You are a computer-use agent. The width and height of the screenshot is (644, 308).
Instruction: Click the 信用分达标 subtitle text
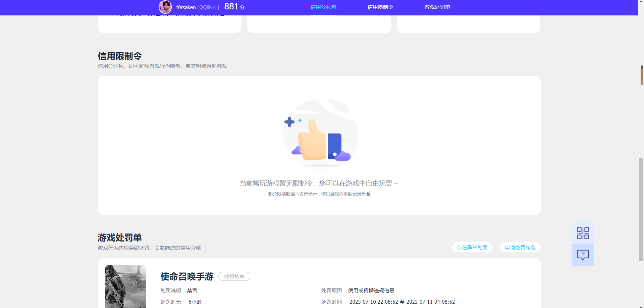(162, 66)
